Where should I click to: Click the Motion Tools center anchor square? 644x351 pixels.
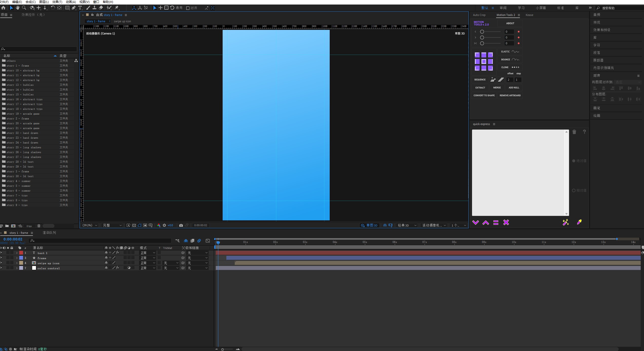pos(484,61)
